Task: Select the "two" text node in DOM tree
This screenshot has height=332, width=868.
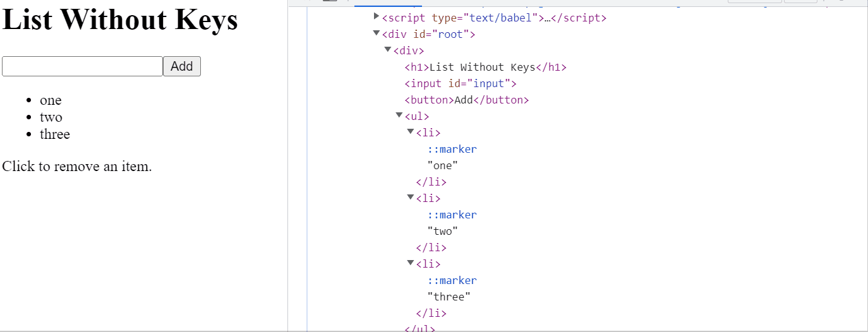Action: pos(443,231)
